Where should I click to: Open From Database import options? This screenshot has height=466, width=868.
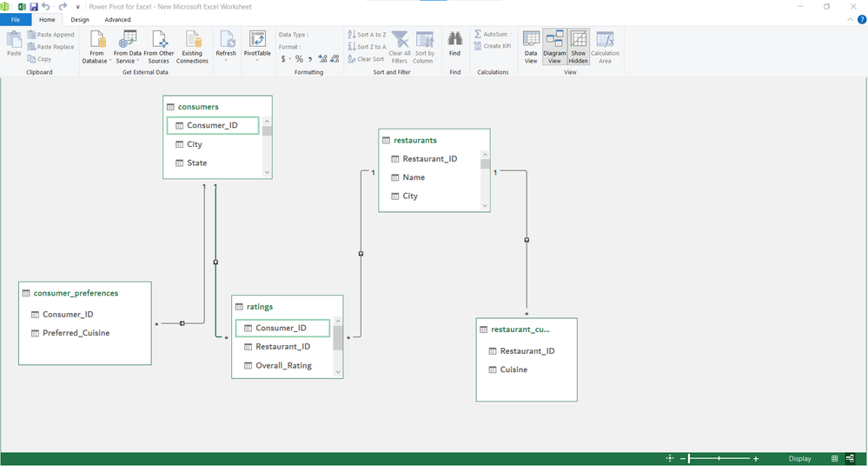click(96, 47)
